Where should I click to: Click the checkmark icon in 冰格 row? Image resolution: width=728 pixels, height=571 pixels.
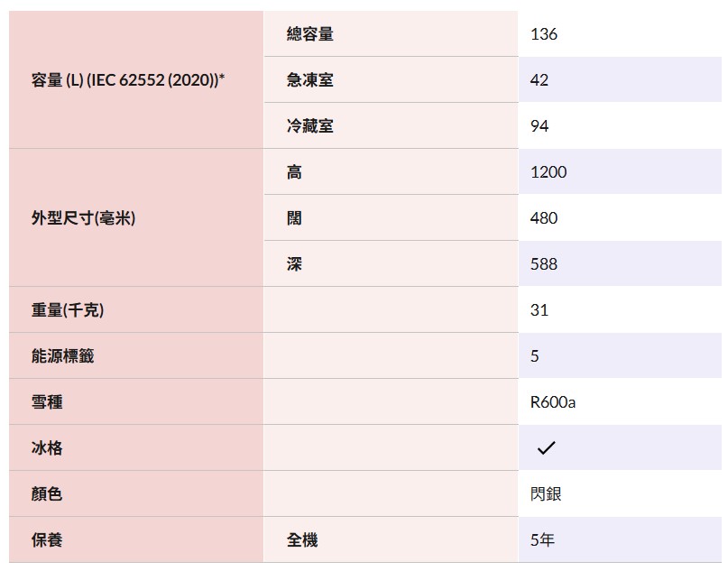tap(546, 447)
